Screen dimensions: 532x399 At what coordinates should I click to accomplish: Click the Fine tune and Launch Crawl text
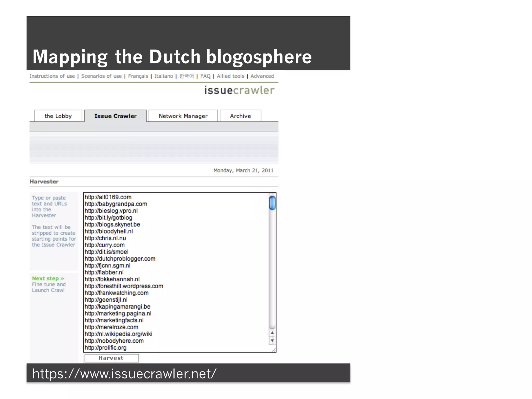(49, 287)
